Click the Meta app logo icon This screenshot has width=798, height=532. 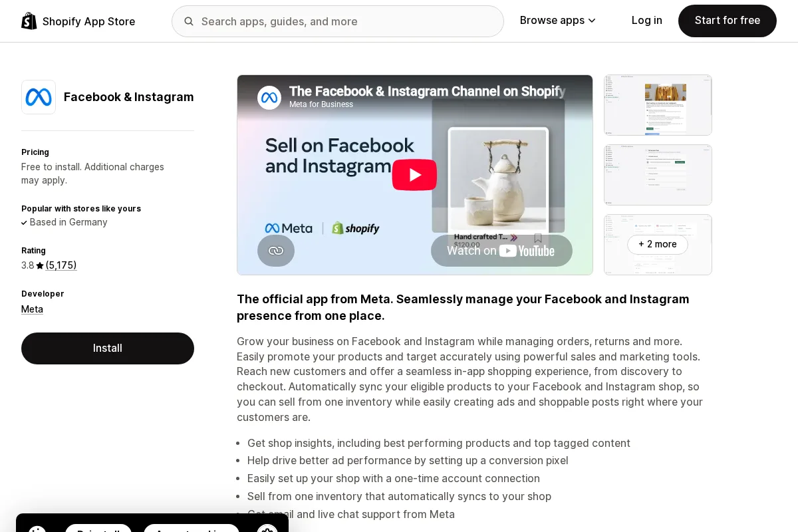pyautogui.click(x=39, y=97)
